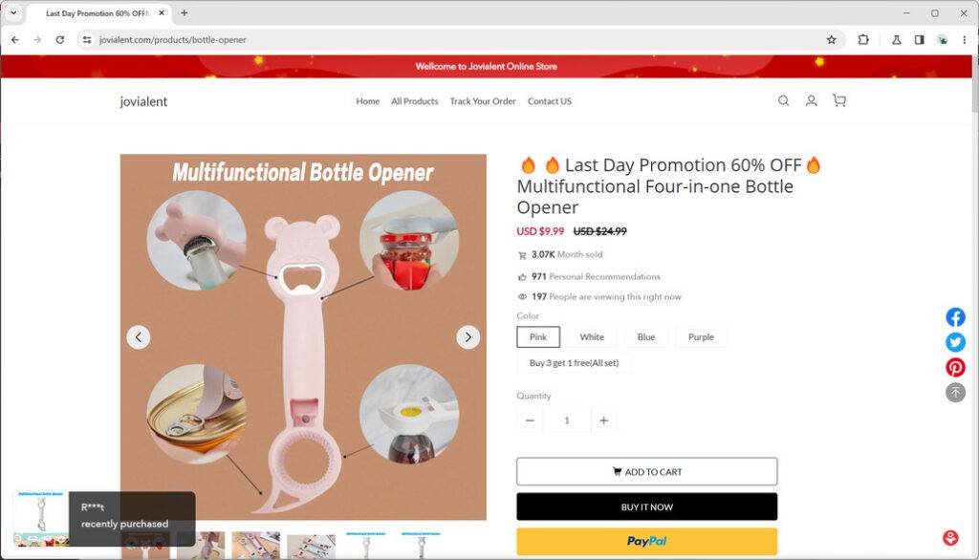Open Track Your Order page

coord(483,101)
